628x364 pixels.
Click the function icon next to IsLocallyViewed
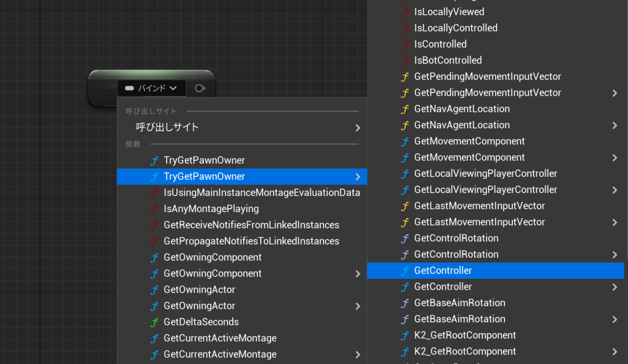[x=406, y=12]
